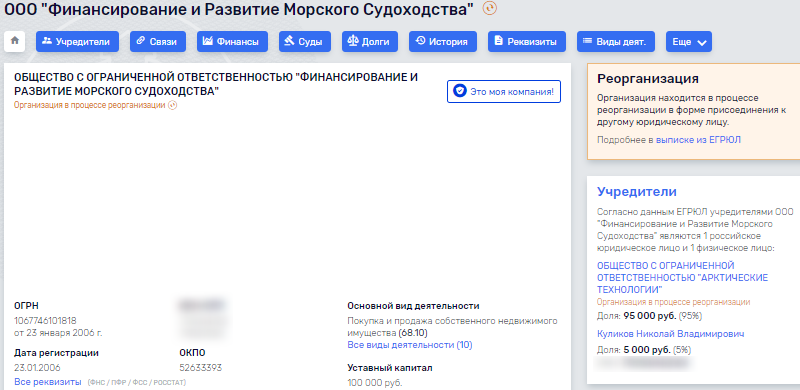The width and height of the screenshot is (800, 390).
Task: Open the 'выписке из ЕГРЮЛ' link
Action: tap(698, 139)
